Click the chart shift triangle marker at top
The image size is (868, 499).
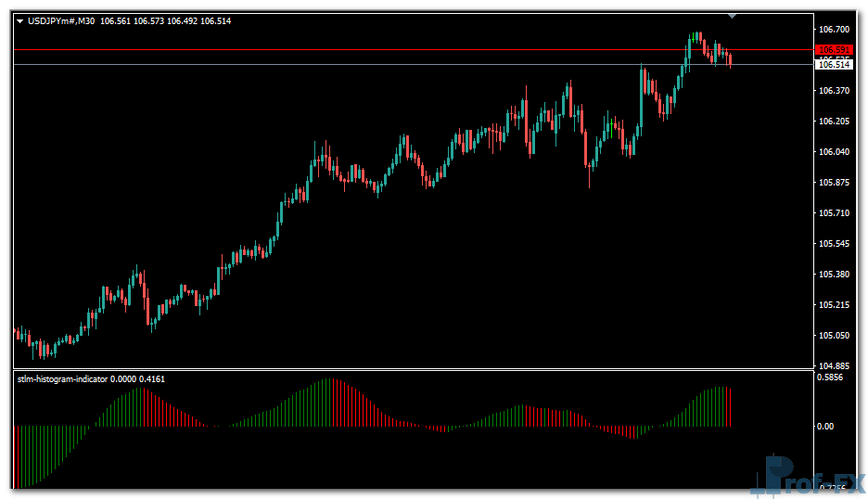point(732,16)
